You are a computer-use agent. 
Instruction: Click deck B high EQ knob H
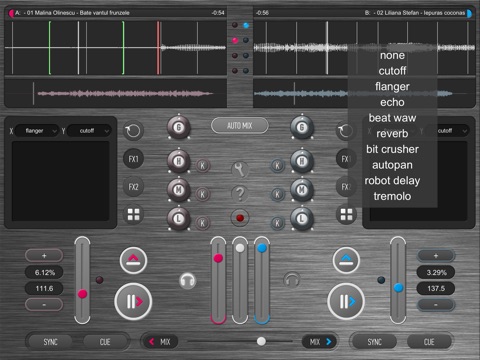tap(302, 161)
